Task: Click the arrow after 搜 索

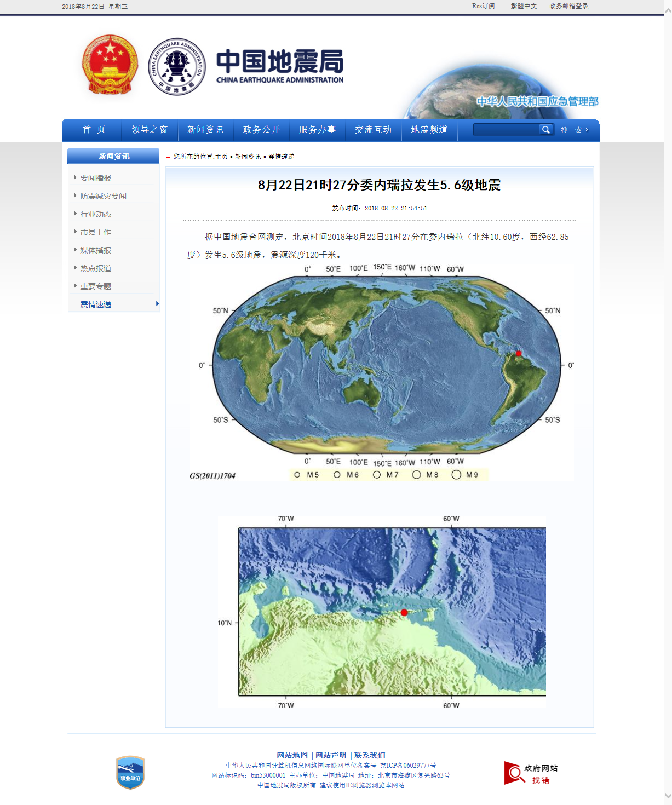Action: (x=586, y=130)
